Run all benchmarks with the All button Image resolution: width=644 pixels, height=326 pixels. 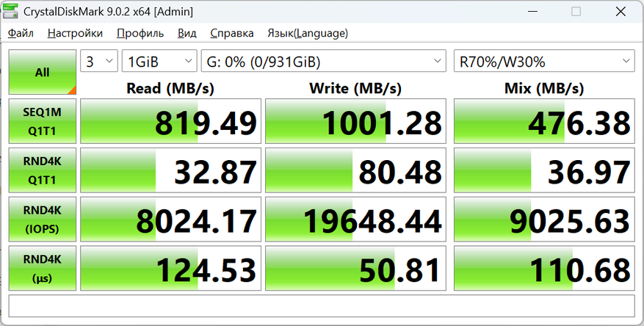click(43, 72)
